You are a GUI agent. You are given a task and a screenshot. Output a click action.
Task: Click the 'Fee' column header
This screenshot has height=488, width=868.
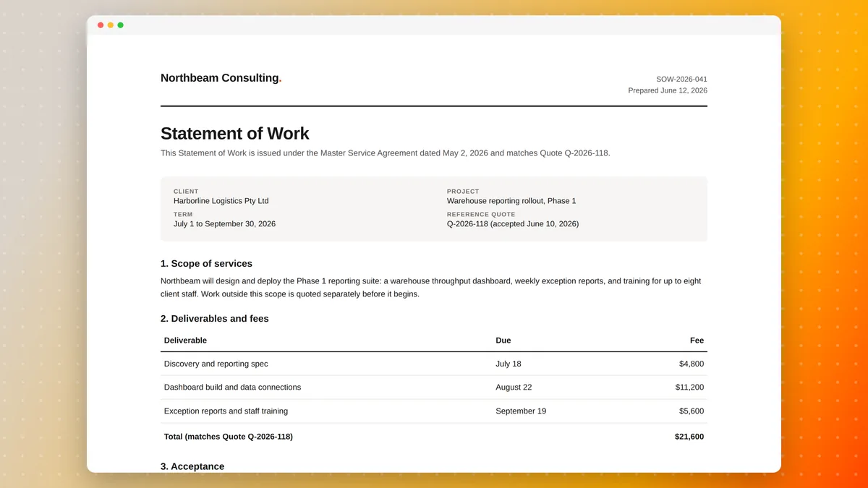pos(697,341)
